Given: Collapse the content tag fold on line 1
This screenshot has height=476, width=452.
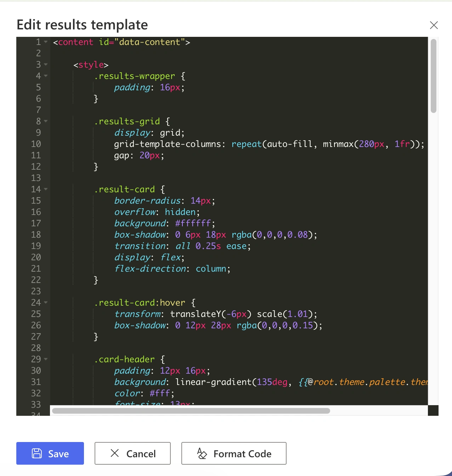Looking at the screenshot, I should [x=46, y=42].
